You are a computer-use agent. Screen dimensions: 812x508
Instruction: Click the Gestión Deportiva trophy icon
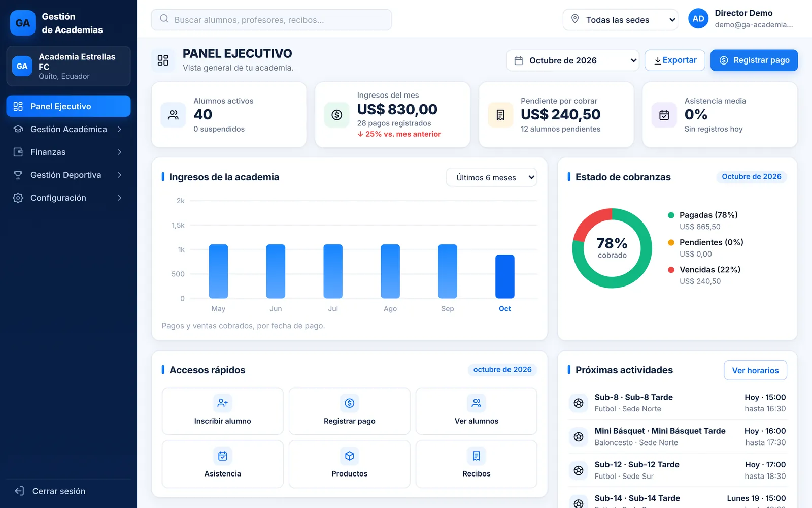click(x=18, y=175)
